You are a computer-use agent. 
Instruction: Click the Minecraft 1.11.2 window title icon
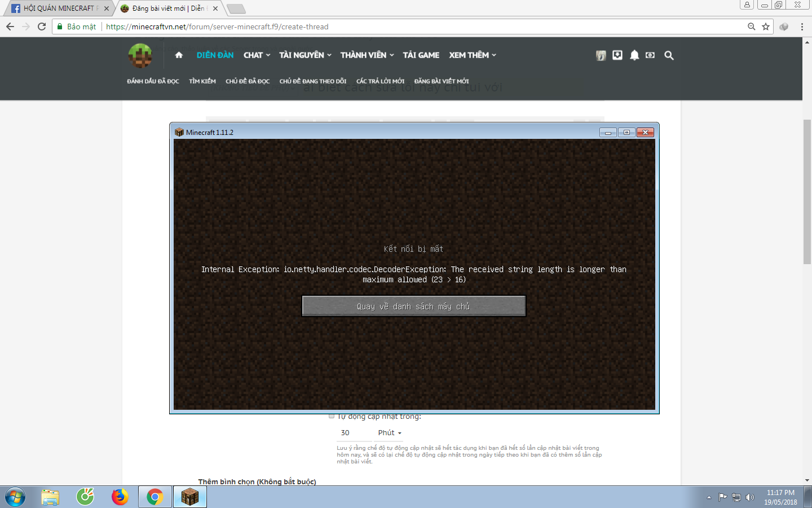click(x=179, y=132)
